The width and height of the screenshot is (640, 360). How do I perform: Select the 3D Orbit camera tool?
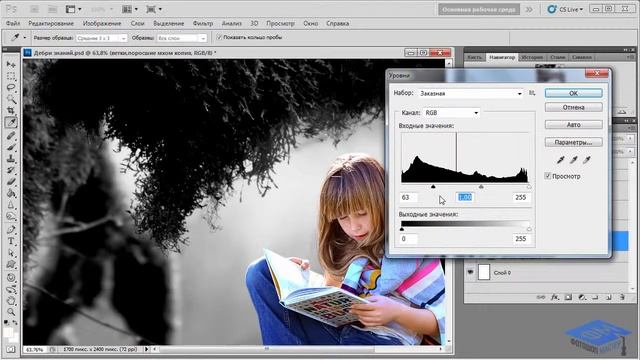click(11, 289)
